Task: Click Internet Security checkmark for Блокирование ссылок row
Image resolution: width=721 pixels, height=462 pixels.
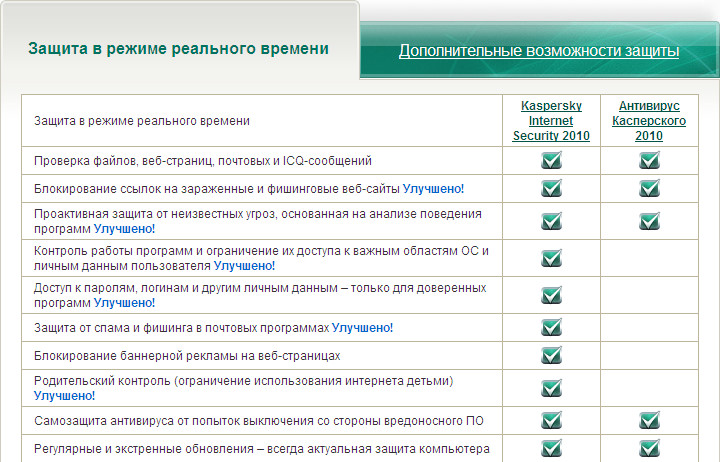Action: pyautogui.click(x=551, y=188)
